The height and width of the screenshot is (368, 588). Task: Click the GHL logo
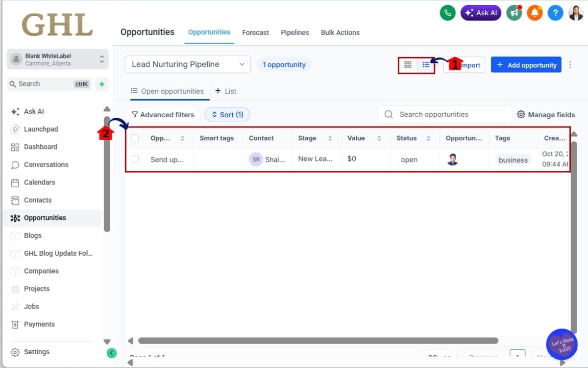pos(57,25)
